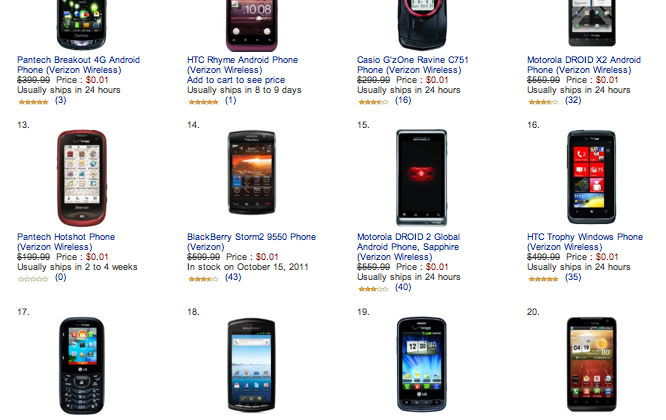Image resolution: width=666 pixels, height=420 pixels.
Task: Click the LG keypad phone image in item 17
Action: click(82, 366)
